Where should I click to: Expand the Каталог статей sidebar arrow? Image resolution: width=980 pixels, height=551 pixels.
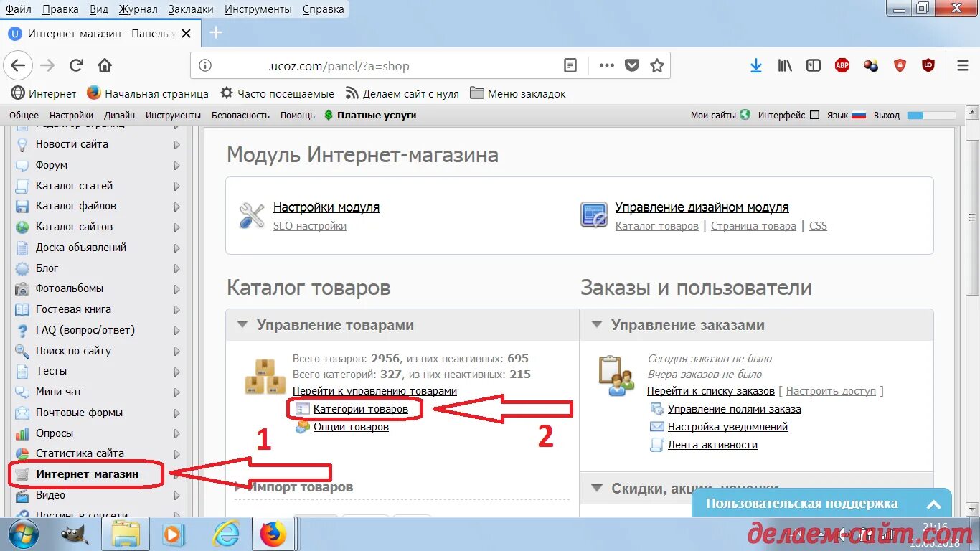pos(176,186)
